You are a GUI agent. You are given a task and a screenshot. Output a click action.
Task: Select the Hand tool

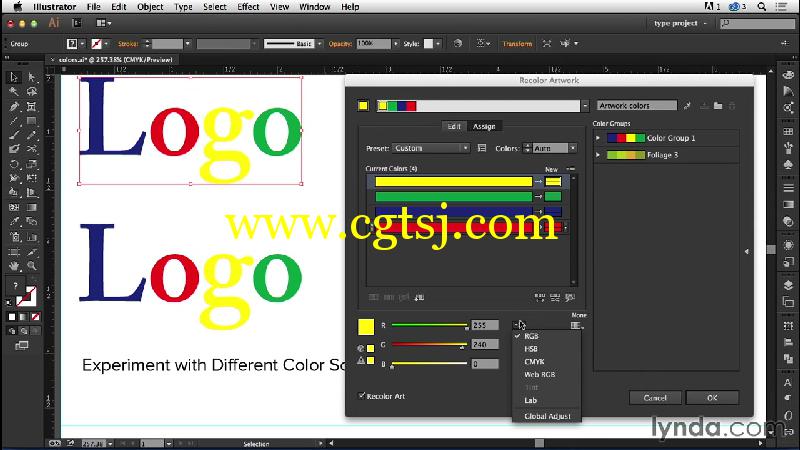[14, 266]
